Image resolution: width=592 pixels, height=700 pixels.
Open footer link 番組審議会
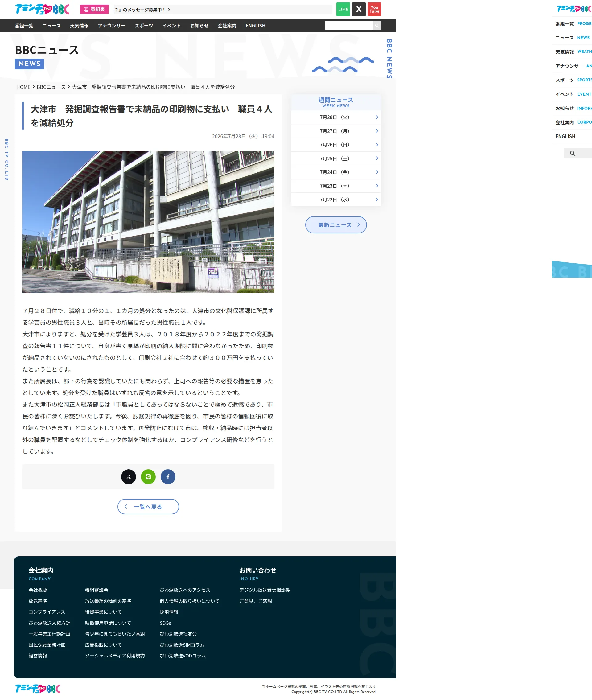click(97, 590)
